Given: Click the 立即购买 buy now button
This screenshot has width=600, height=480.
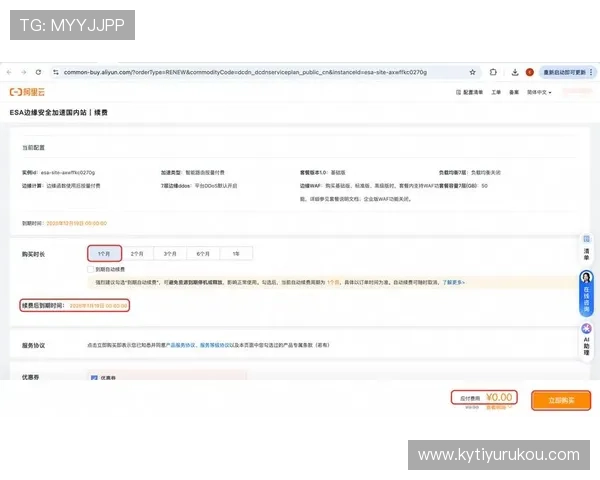Looking at the screenshot, I should coord(560,400).
